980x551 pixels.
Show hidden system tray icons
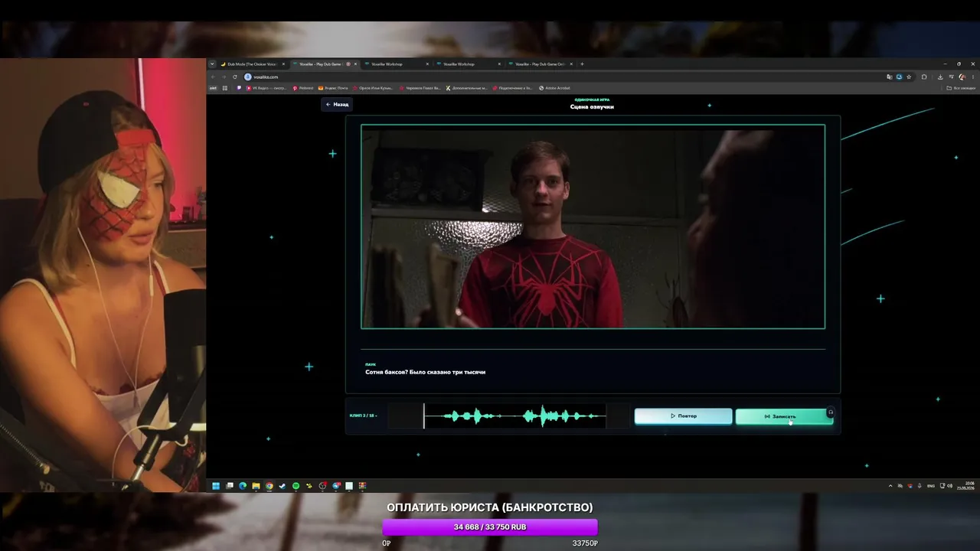(890, 486)
